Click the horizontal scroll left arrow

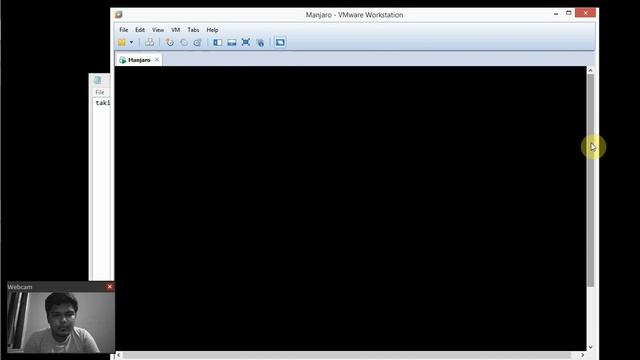[x=118, y=355]
